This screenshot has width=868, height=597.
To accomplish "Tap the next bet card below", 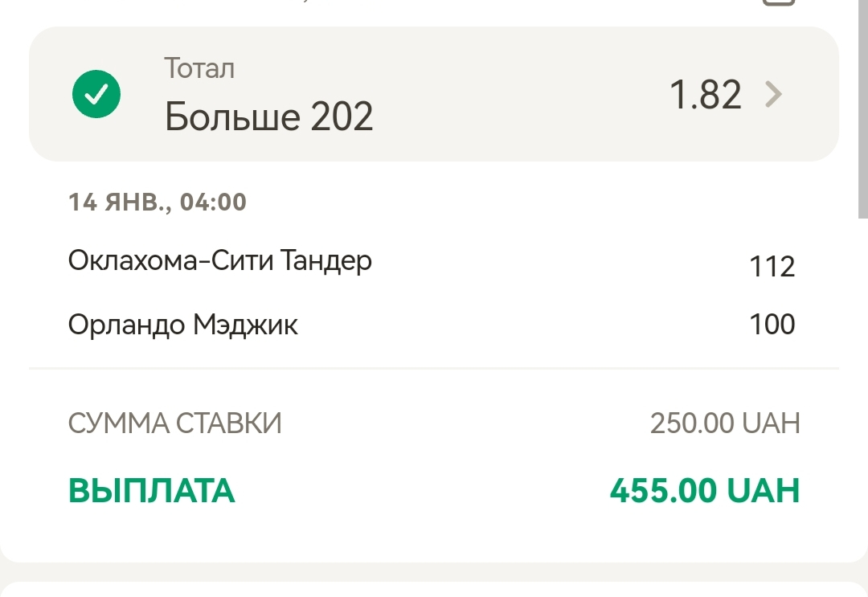I will [434, 589].
